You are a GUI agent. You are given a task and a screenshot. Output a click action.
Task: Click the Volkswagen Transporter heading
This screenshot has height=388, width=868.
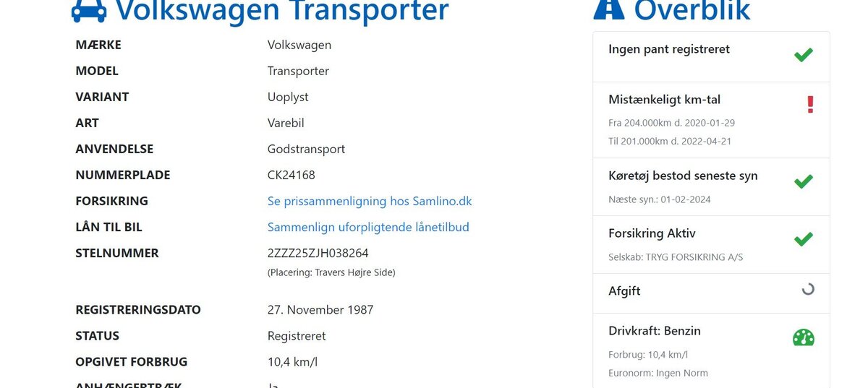[282, 11]
